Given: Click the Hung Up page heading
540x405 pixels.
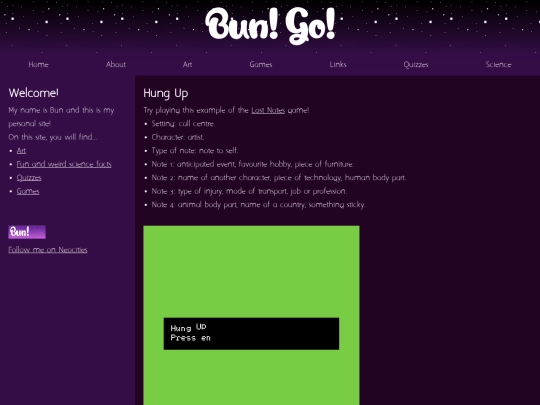Looking at the screenshot, I should pos(166,93).
